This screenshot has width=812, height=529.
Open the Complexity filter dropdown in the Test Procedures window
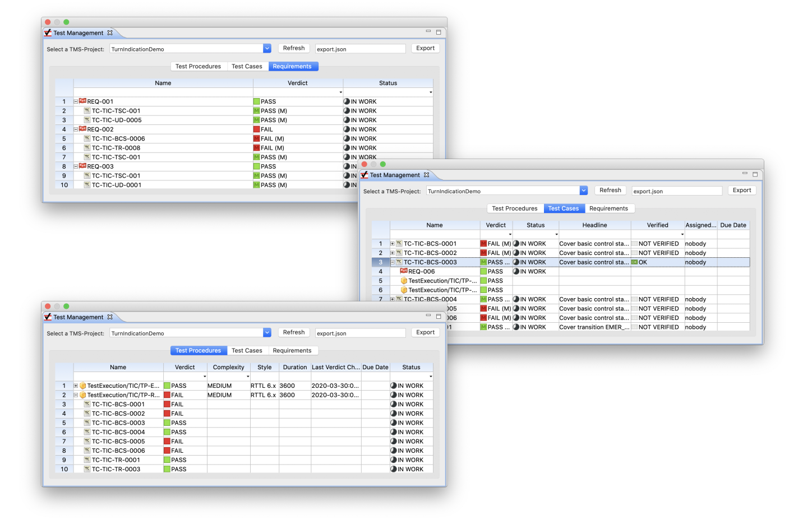[248, 377]
